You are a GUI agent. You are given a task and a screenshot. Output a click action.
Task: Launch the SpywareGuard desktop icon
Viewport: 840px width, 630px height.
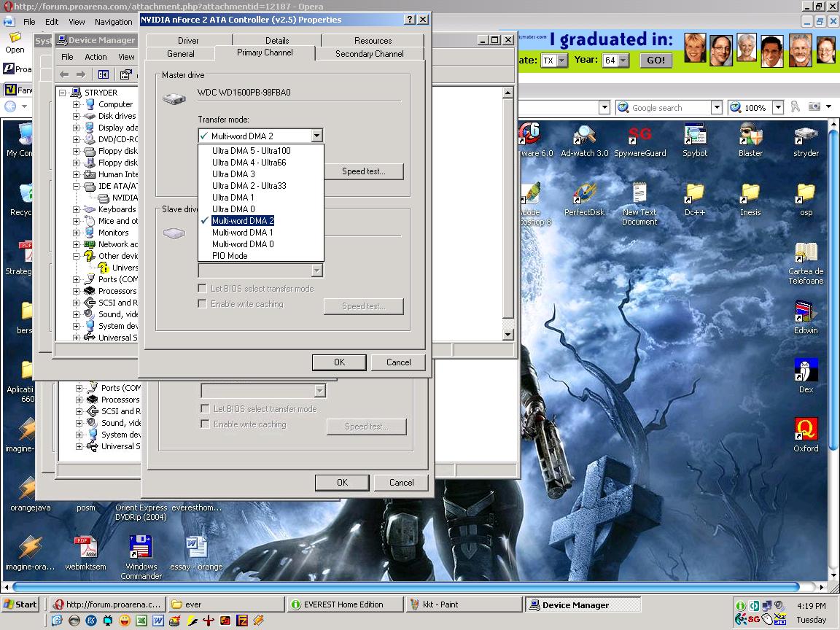tap(639, 141)
